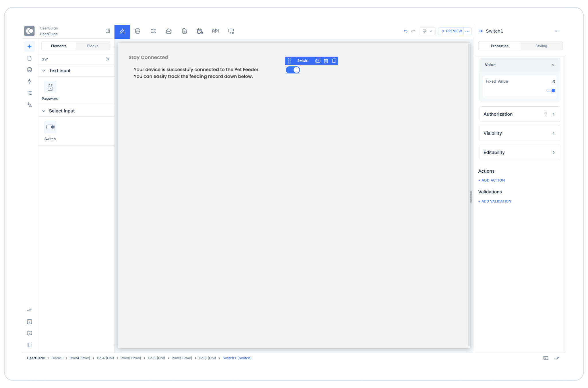Select the Switch element in Select Input

tap(50, 127)
